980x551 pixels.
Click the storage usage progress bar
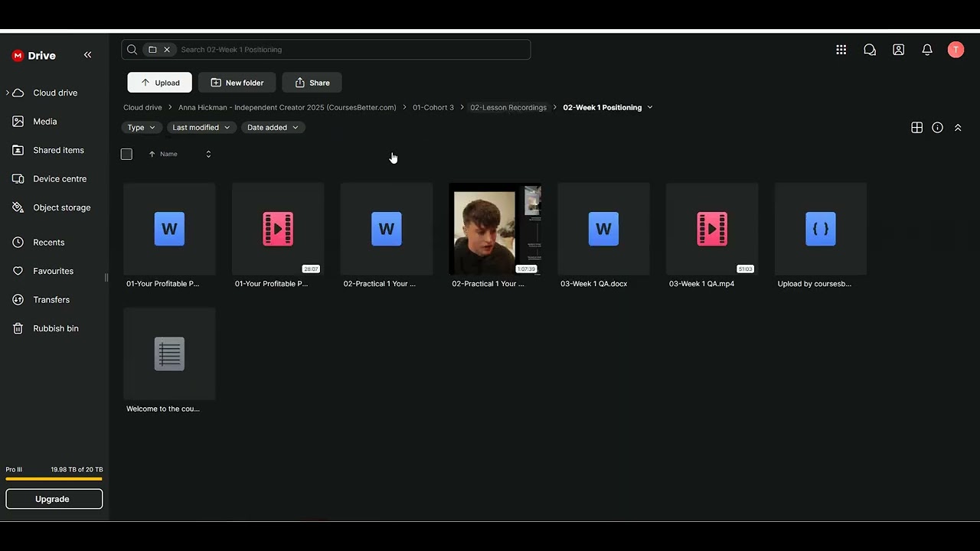pos(54,479)
